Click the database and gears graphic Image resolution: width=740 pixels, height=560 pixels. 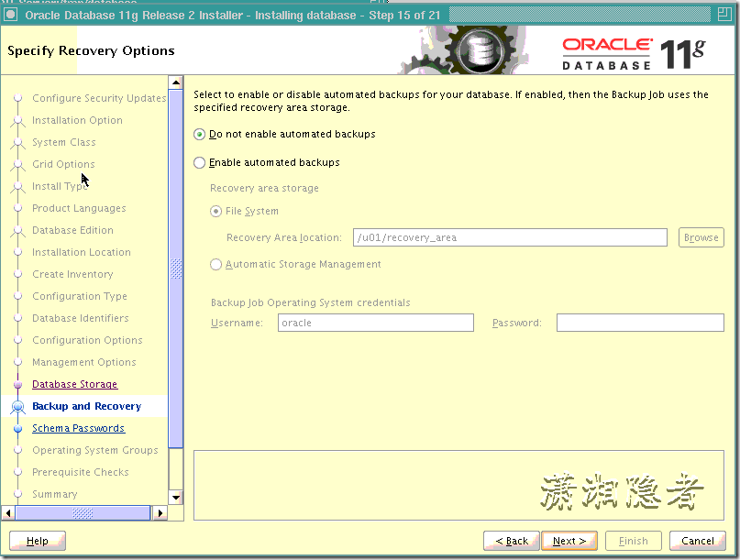pyautogui.click(x=481, y=50)
